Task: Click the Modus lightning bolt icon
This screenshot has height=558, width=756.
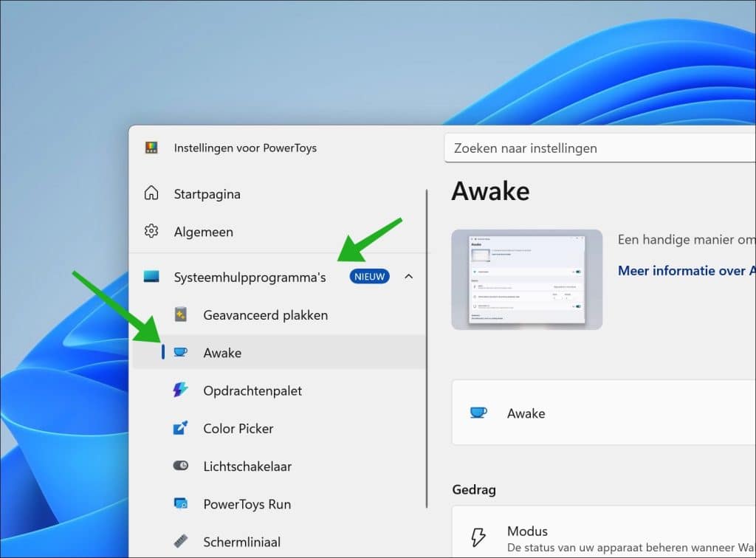Action: coord(478,537)
